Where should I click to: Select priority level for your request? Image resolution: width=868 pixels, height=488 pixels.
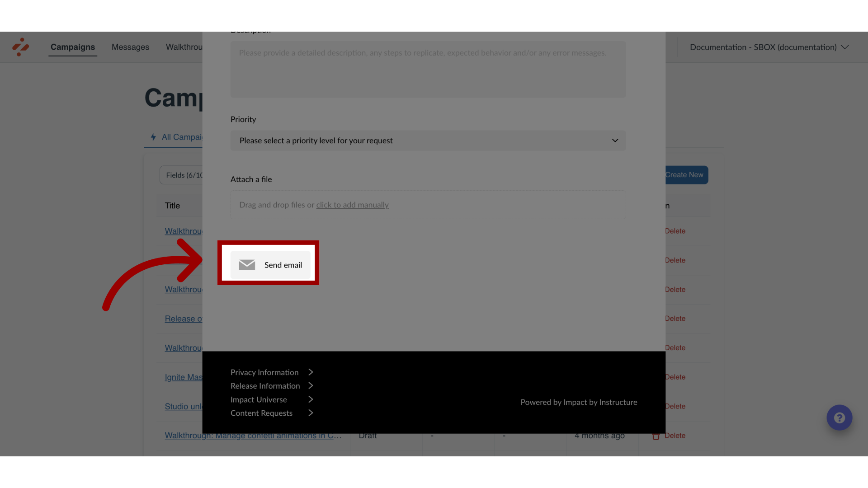pyautogui.click(x=428, y=140)
